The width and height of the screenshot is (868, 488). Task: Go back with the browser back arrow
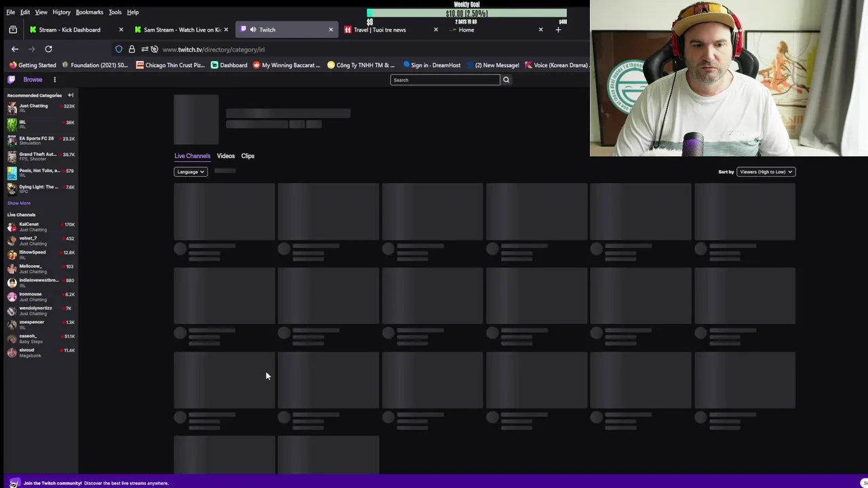(x=14, y=49)
